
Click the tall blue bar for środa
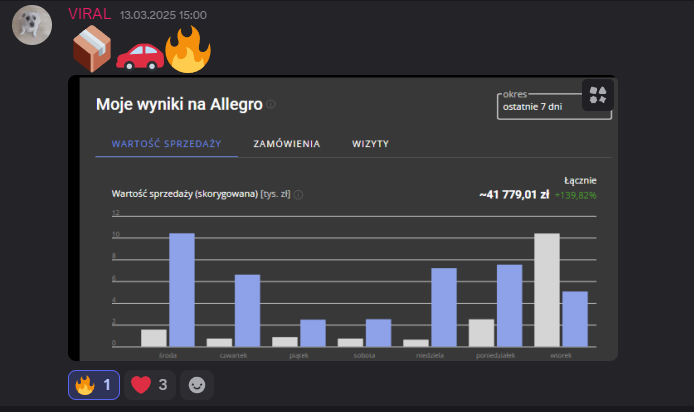pyautogui.click(x=181, y=289)
